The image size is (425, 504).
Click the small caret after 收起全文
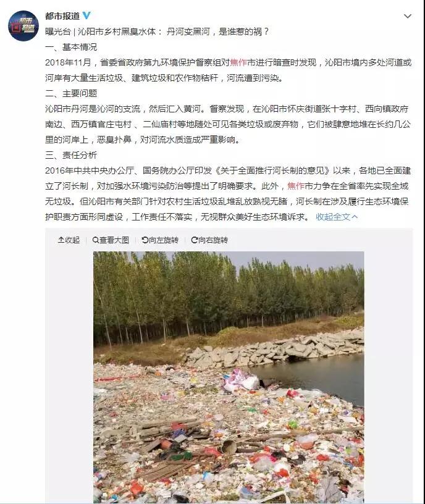point(355,217)
